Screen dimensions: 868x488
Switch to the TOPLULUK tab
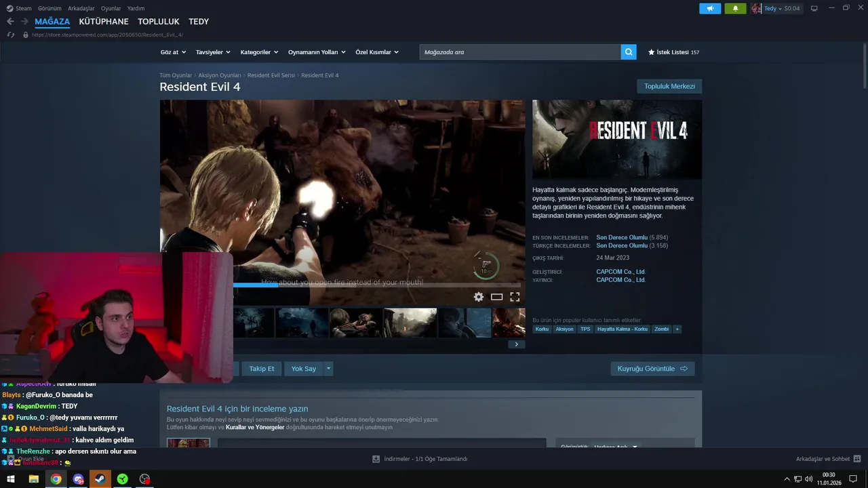pyautogui.click(x=159, y=22)
